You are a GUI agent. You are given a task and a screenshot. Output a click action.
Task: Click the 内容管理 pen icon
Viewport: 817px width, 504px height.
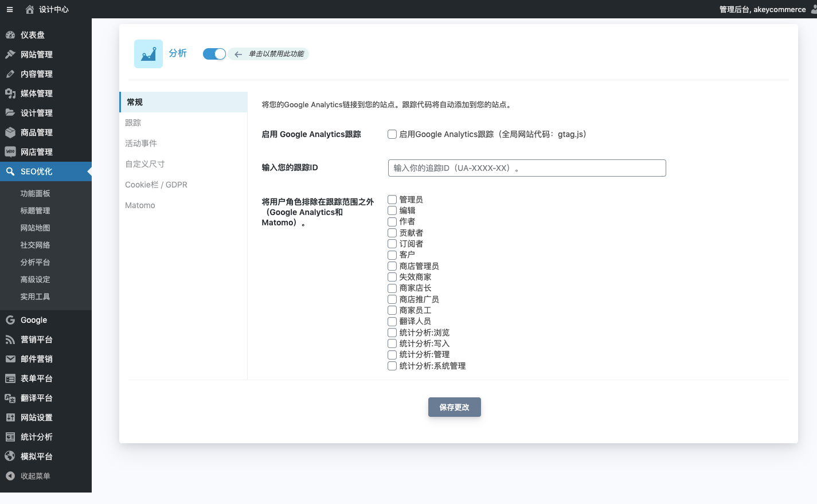tap(10, 74)
